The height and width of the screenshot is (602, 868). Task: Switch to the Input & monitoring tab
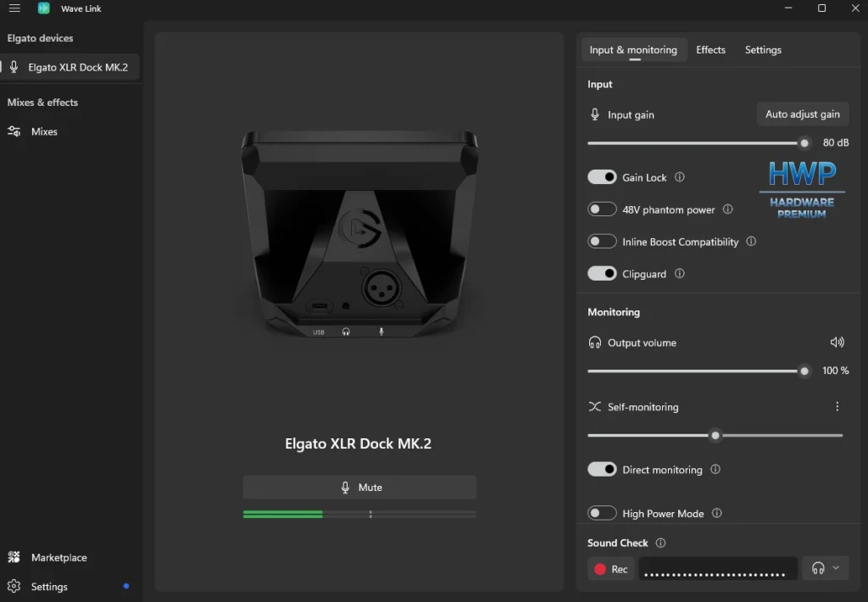pos(633,50)
